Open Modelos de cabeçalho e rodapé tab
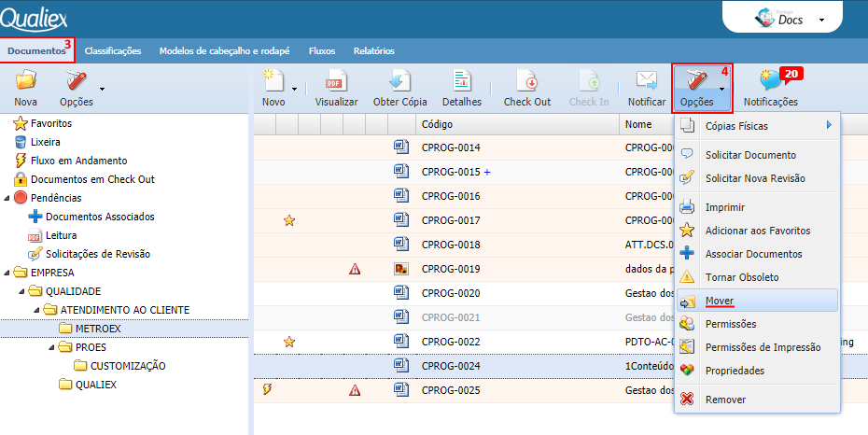 (x=224, y=51)
